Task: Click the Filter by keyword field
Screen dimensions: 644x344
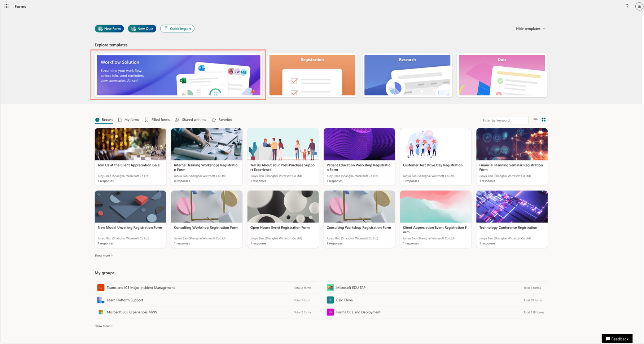Action: point(504,120)
